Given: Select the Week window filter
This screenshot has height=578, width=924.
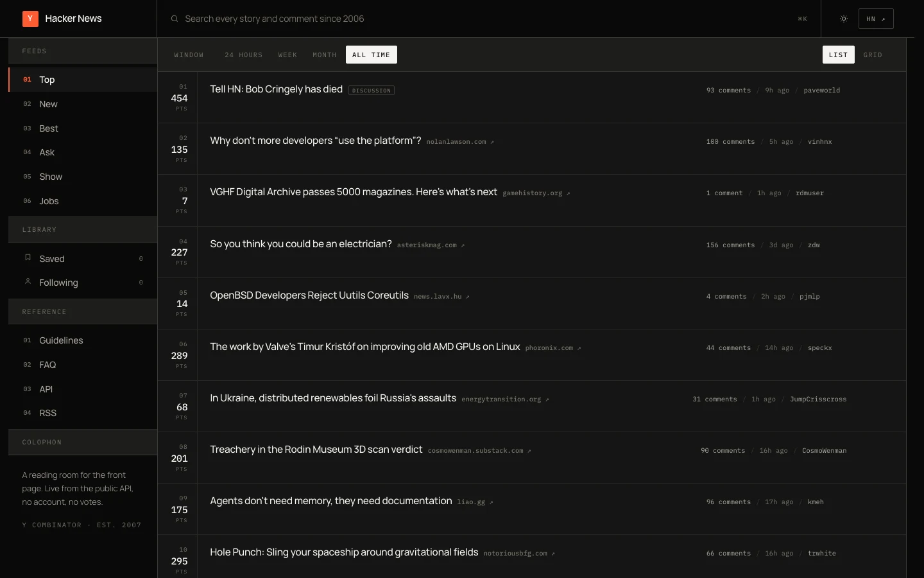Looking at the screenshot, I should pyautogui.click(x=287, y=55).
